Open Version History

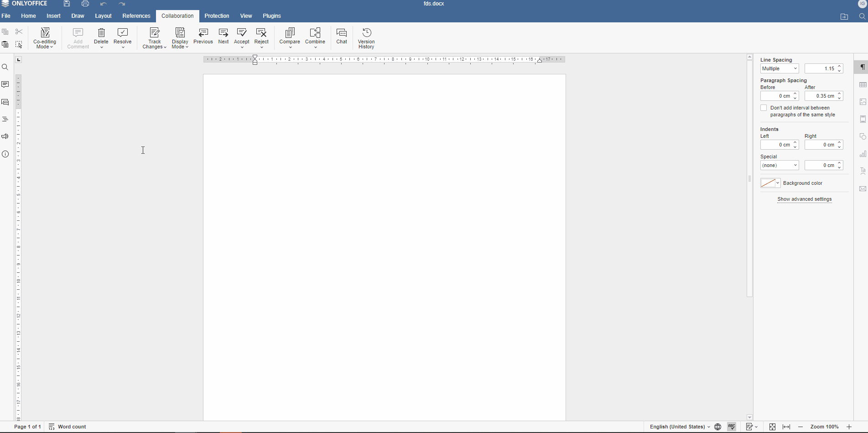coord(366,38)
